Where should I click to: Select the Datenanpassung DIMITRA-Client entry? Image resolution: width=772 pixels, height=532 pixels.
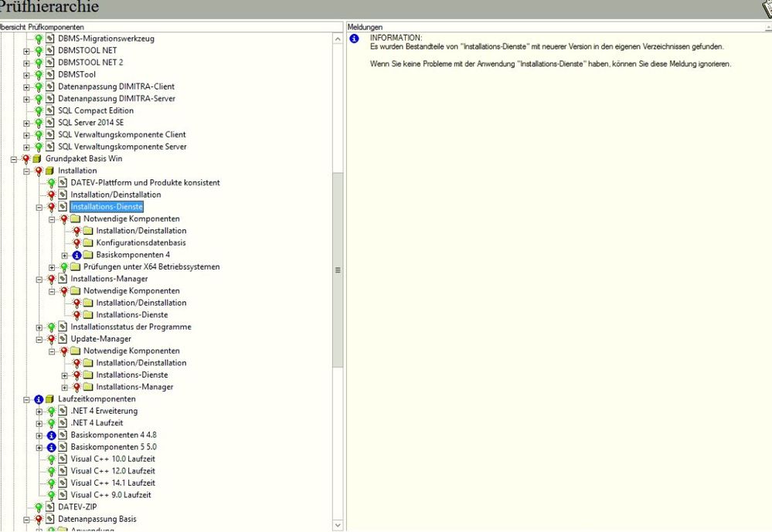click(x=116, y=86)
